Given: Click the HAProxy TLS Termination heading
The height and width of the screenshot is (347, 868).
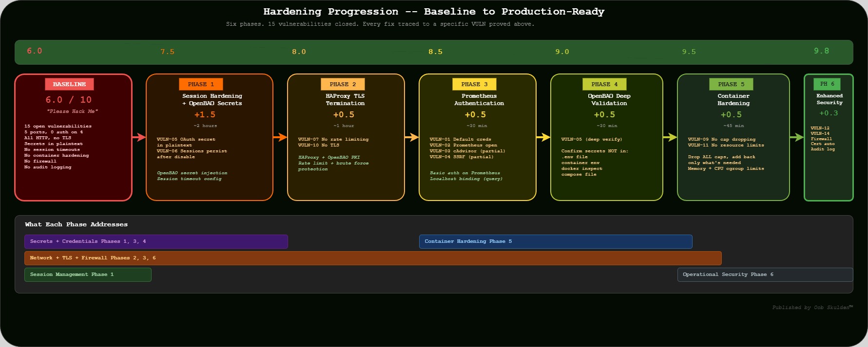Looking at the screenshot, I should 345,99.
